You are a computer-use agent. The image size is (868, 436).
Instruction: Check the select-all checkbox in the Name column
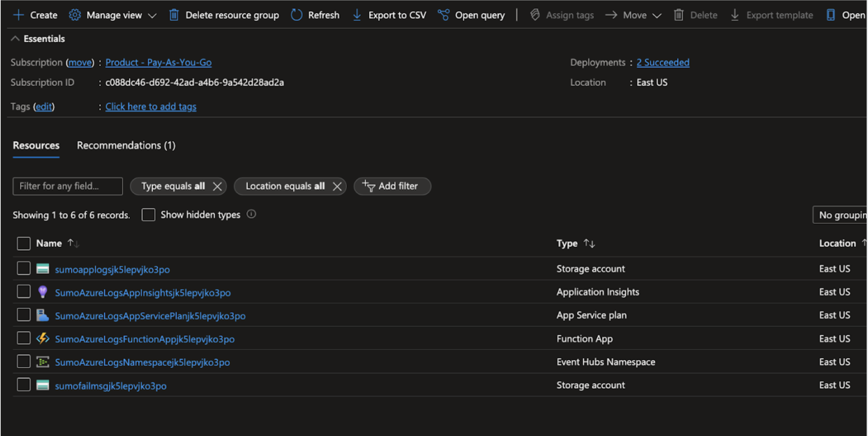[x=23, y=243]
